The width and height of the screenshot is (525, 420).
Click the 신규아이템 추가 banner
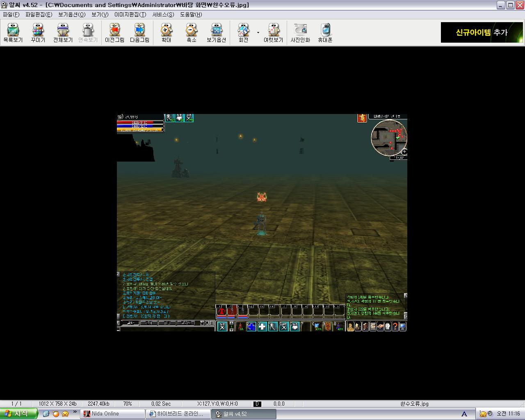482,32
